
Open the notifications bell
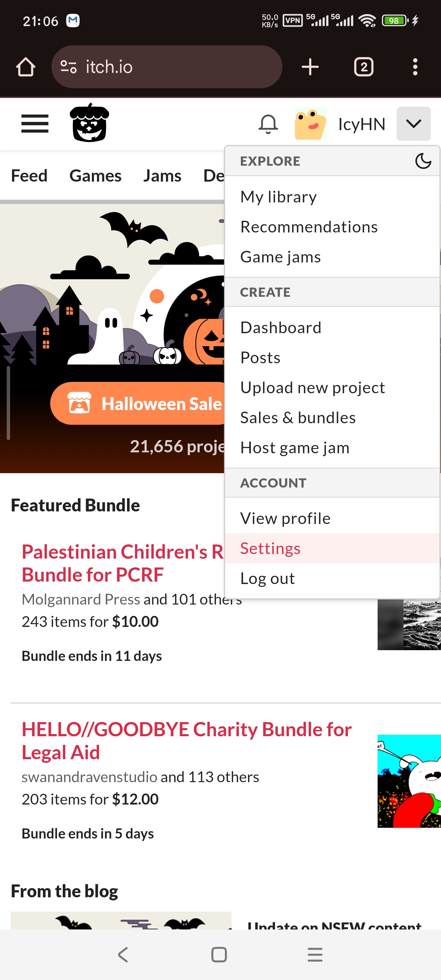click(x=268, y=124)
